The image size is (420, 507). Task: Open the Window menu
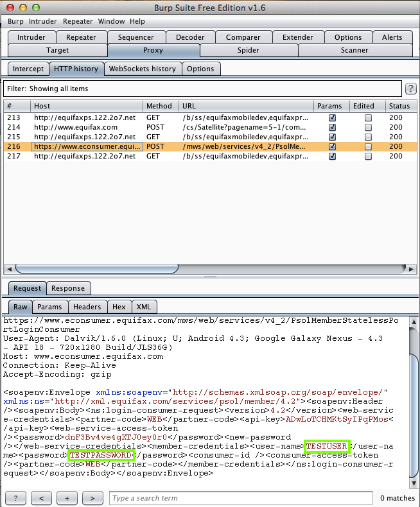[x=111, y=21]
